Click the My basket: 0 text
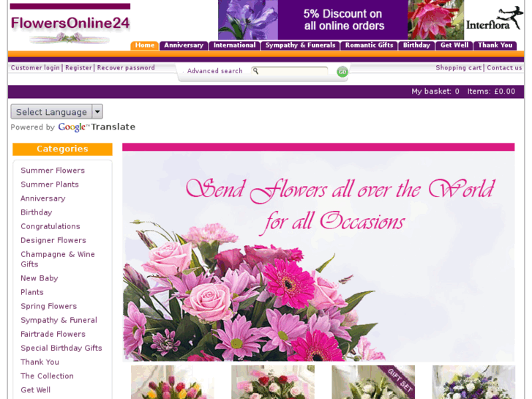Viewport: 532px width, 399px height. click(x=435, y=92)
